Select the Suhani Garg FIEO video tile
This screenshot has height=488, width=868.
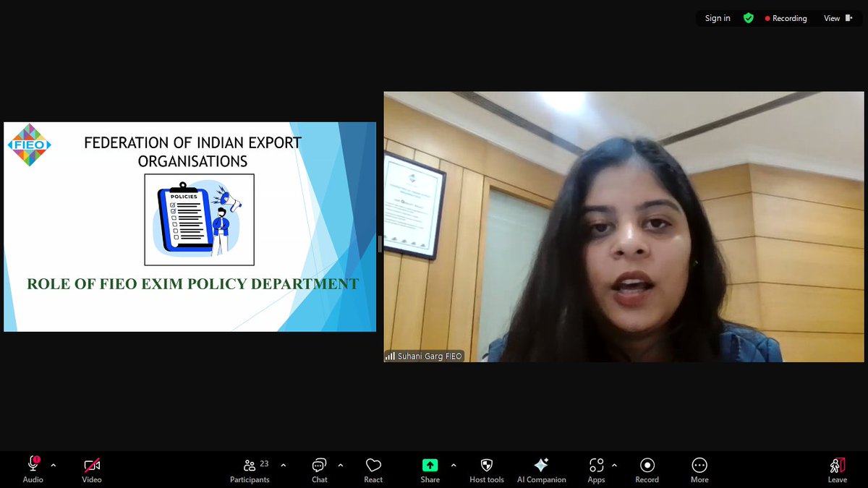[x=625, y=227]
